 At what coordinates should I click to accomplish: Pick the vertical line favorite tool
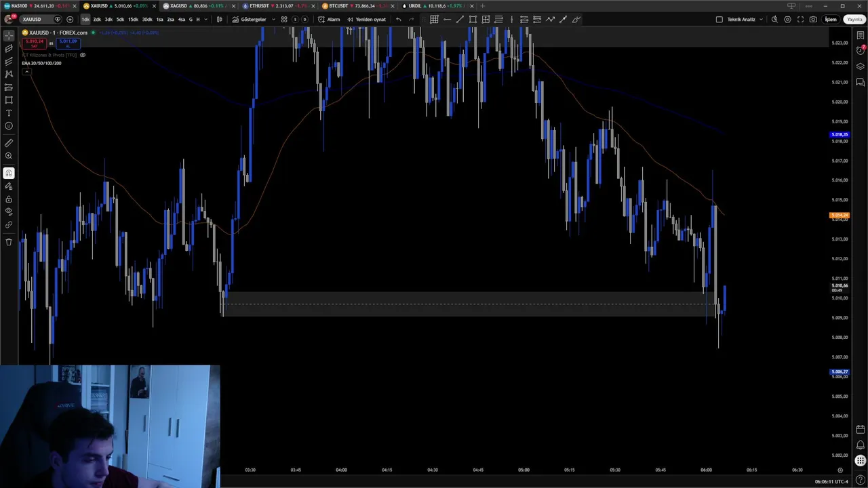[x=511, y=19]
